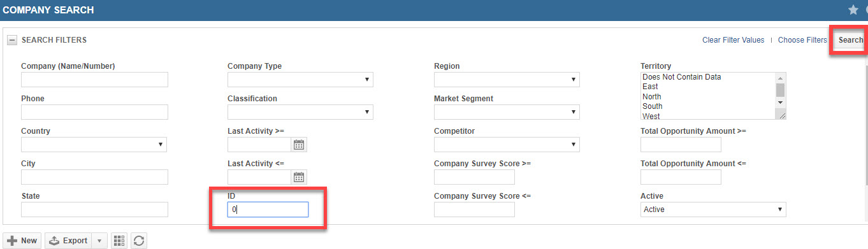
Task: Click the favorite star icon in header
Action: [x=853, y=10]
